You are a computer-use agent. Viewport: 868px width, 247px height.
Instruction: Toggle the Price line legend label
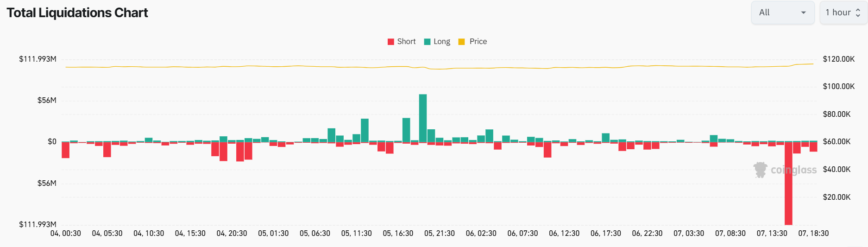(x=478, y=42)
